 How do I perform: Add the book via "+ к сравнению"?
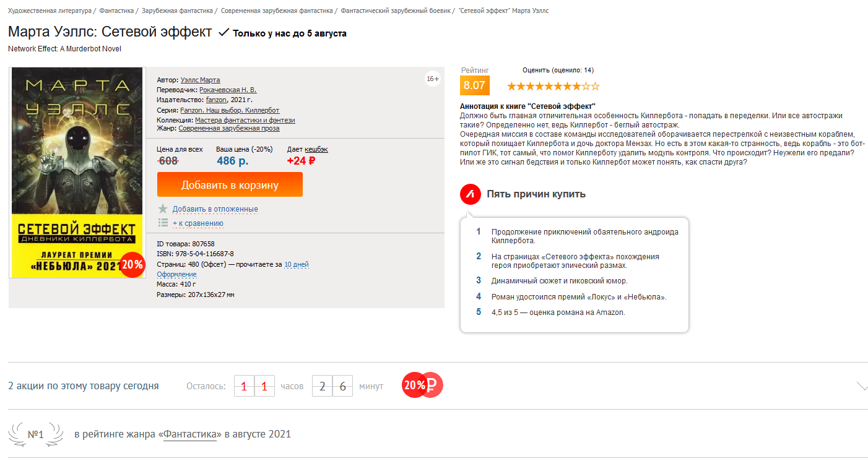(x=198, y=223)
